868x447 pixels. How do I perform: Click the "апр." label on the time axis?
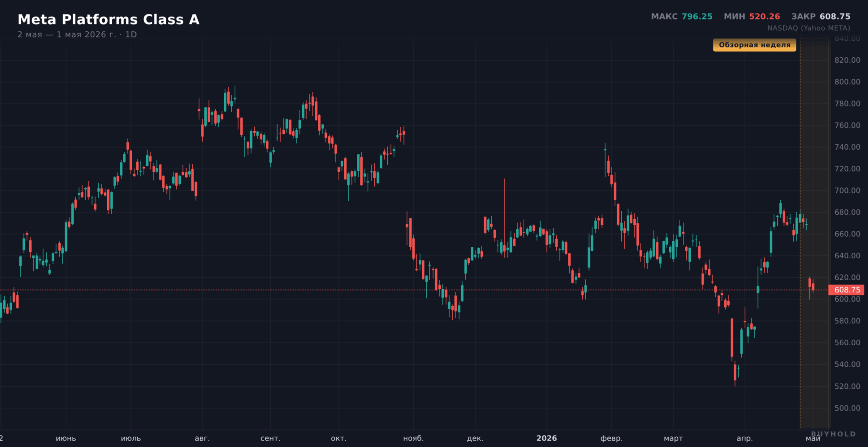coord(745,439)
